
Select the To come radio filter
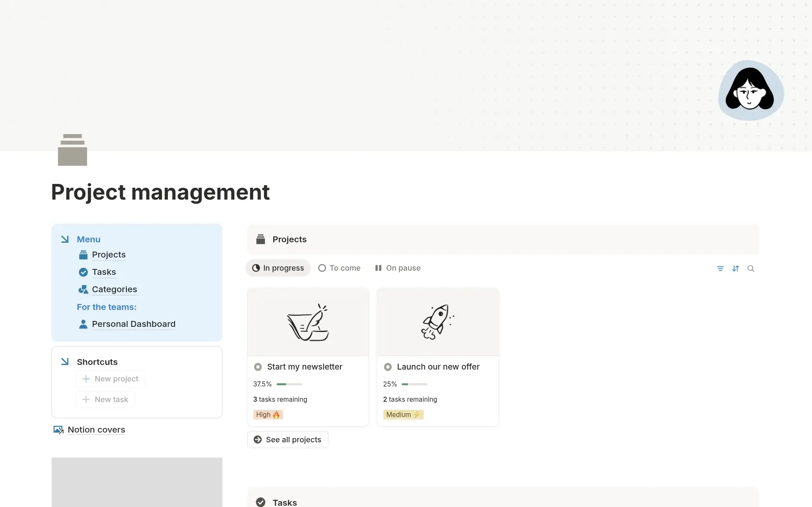(339, 268)
